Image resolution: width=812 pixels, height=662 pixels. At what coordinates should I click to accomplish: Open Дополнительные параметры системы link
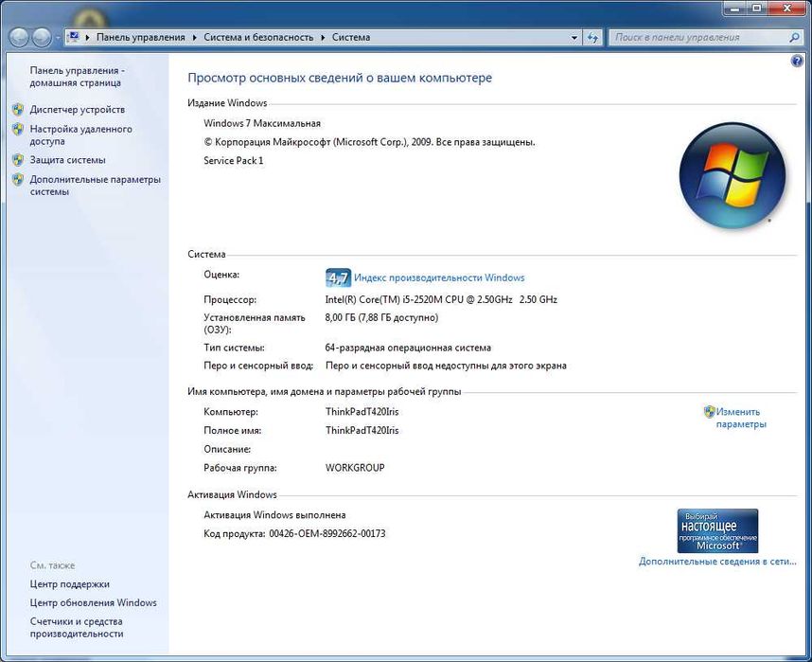click(x=96, y=186)
